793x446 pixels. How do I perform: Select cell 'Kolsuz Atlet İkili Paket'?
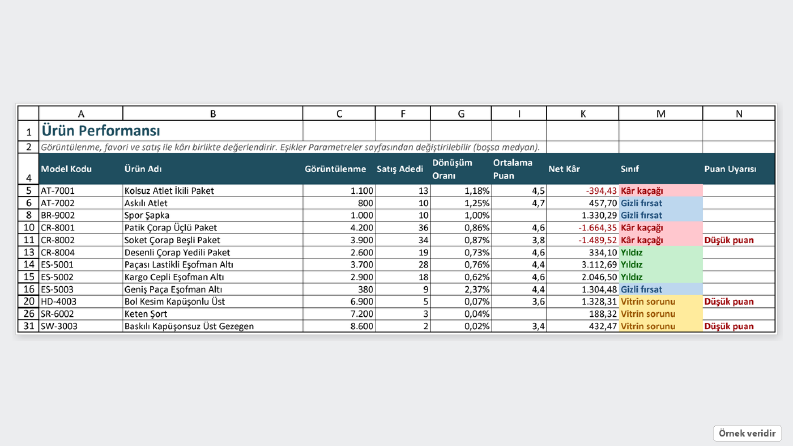pyautogui.click(x=213, y=191)
